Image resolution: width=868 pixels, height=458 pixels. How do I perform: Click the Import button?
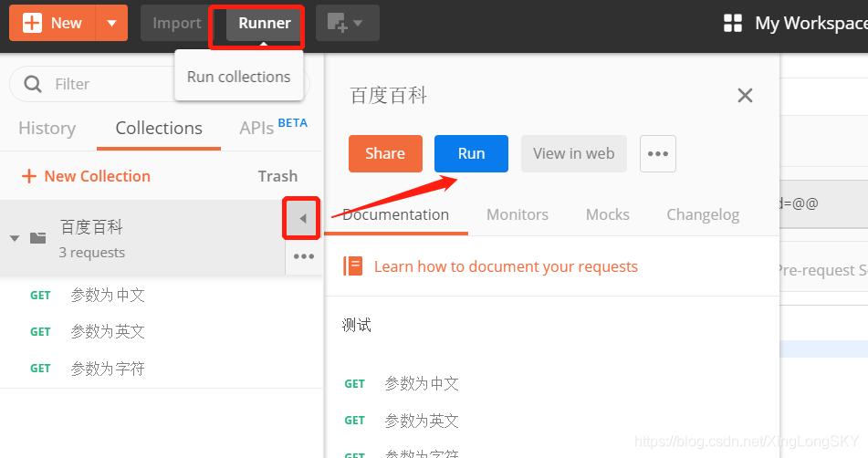point(177,23)
